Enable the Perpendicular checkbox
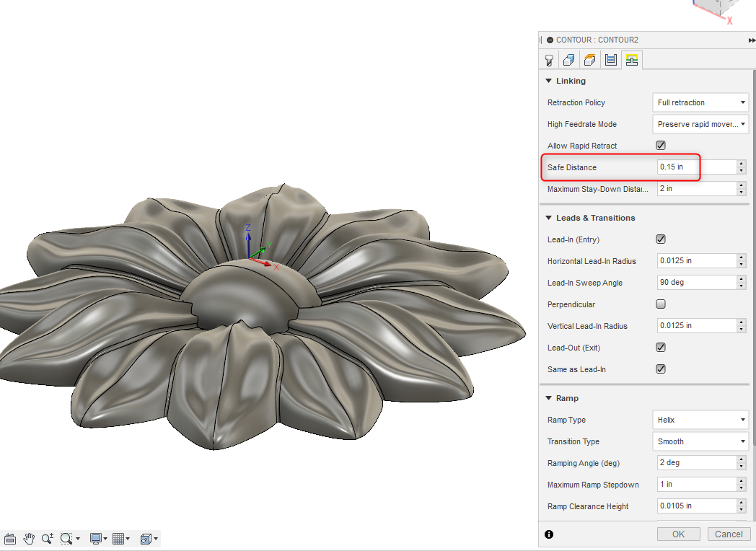Screen dimensions: 756x551 pos(660,304)
